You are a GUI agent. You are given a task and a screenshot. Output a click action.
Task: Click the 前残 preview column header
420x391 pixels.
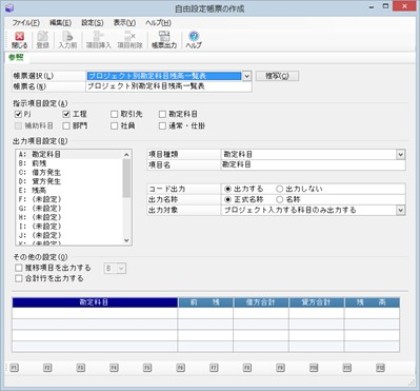point(205,302)
